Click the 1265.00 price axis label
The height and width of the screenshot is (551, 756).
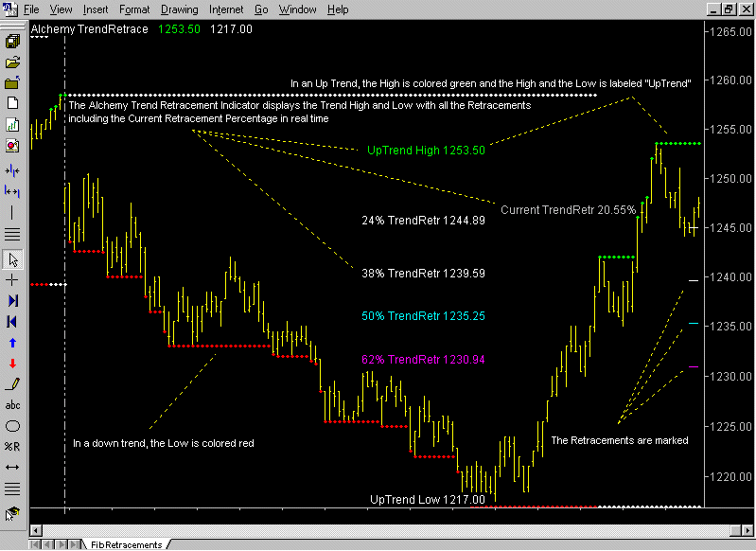click(731, 32)
